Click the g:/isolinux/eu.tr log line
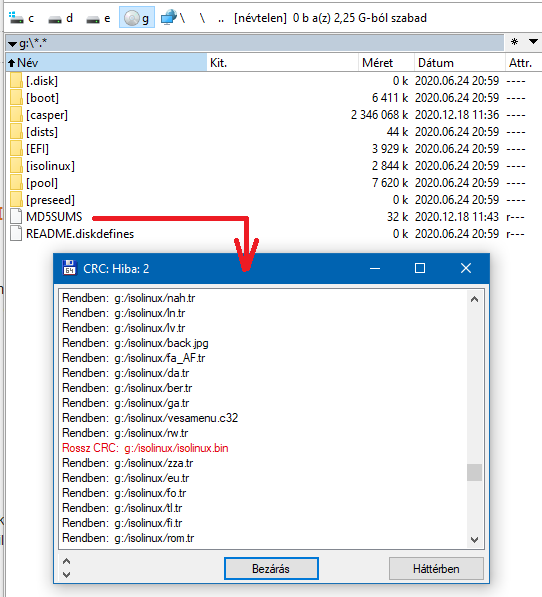This screenshot has height=597, width=542. click(126, 478)
